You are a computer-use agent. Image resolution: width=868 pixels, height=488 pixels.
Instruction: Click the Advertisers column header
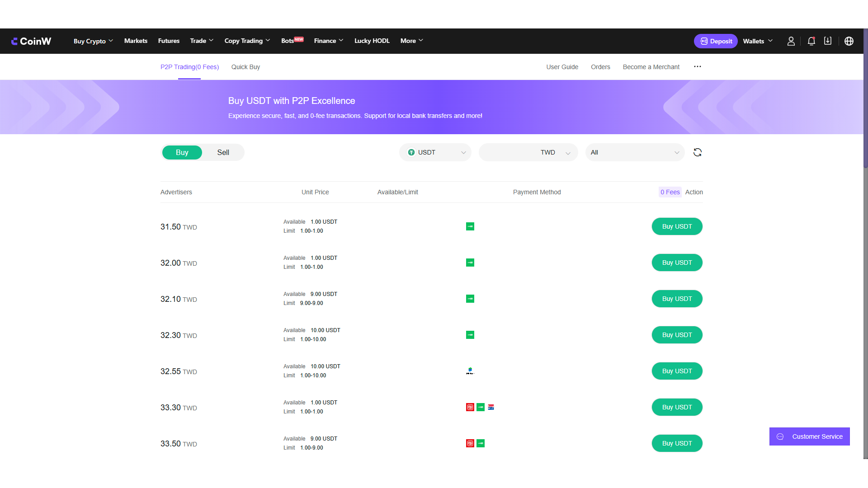tap(176, 192)
